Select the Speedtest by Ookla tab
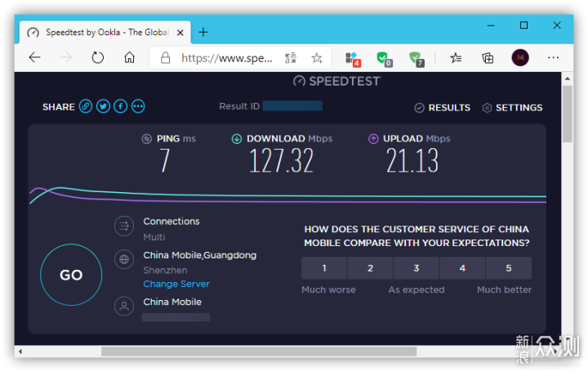The width and height of the screenshot is (588, 372). coord(105,32)
